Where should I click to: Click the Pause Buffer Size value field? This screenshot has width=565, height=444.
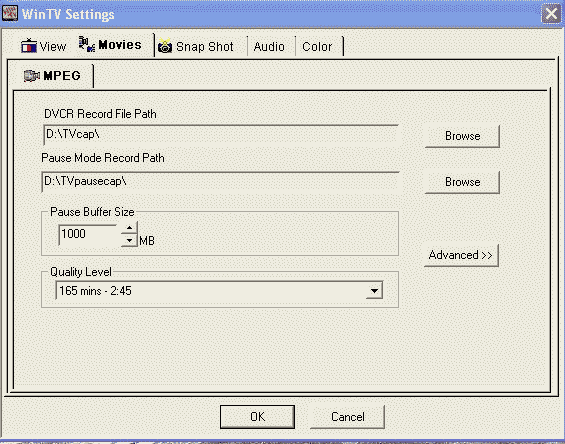pyautogui.click(x=90, y=234)
